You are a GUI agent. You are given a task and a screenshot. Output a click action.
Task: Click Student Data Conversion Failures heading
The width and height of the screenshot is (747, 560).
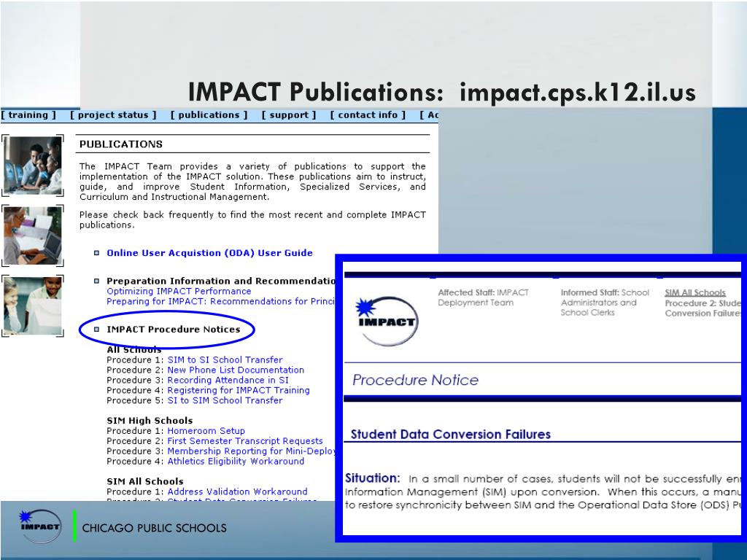[451, 435]
